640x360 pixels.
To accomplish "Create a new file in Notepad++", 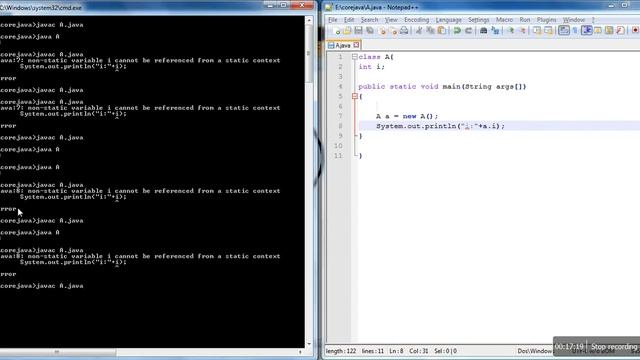I will tap(336, 31).
